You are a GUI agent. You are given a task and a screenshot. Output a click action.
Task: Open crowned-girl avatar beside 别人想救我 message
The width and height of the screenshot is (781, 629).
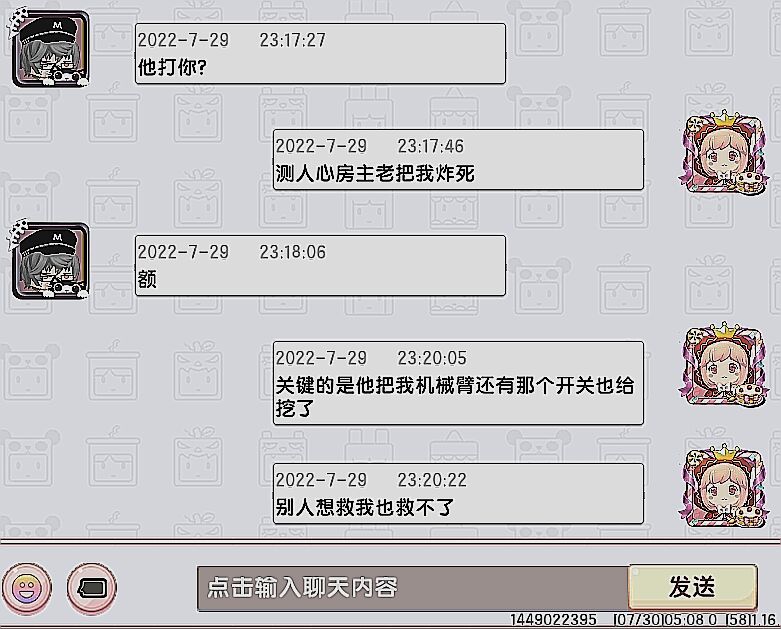[723, 488]
